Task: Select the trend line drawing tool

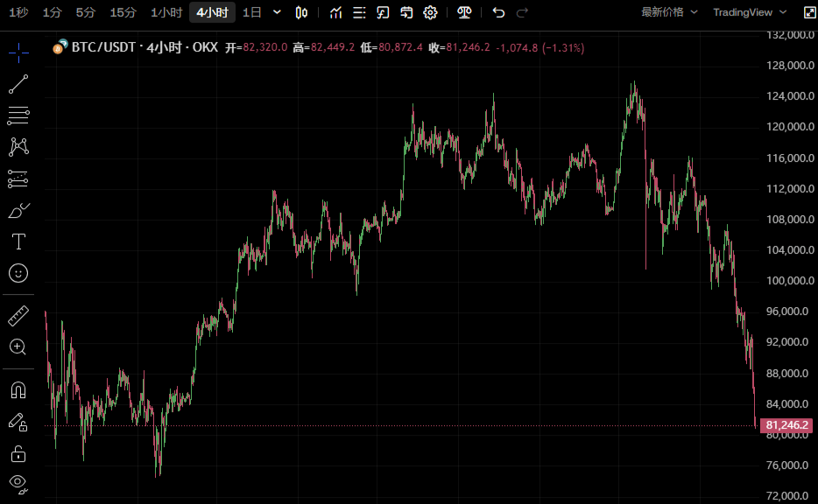Action: [18, 84]
